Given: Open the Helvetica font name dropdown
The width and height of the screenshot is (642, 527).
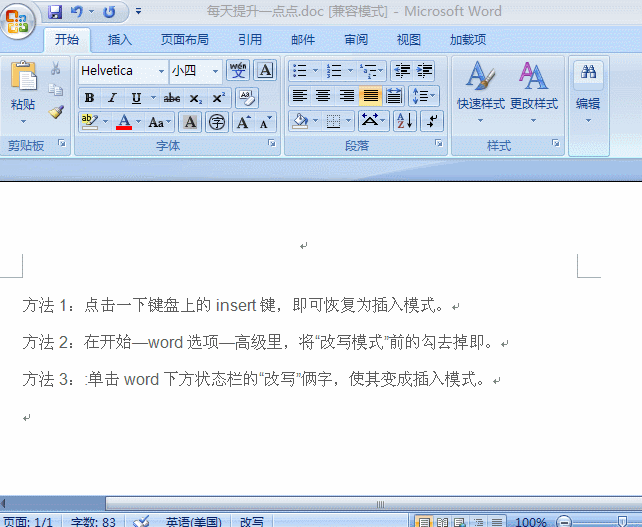Looking at the screenshot, I should click(x=162, y=71).
